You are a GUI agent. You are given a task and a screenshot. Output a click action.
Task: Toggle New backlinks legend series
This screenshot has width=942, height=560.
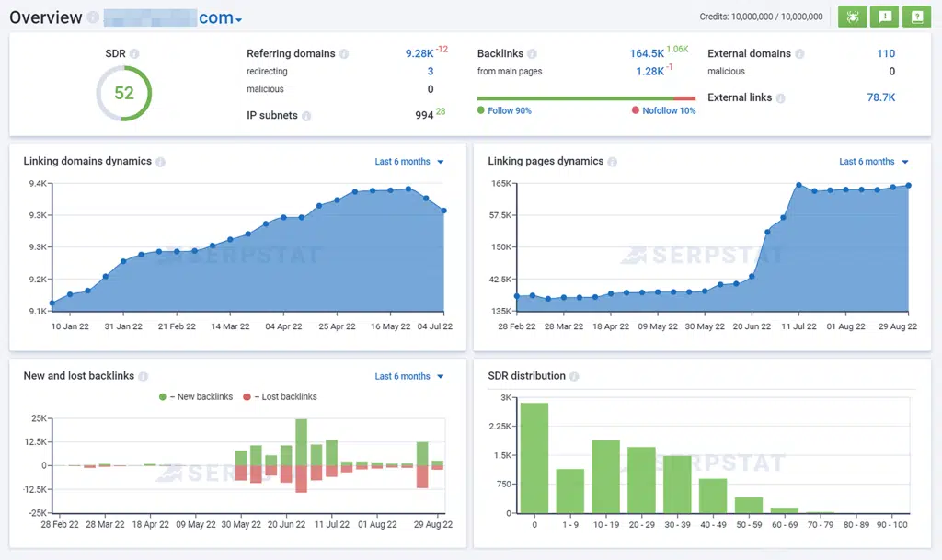[x=195, y=397]
